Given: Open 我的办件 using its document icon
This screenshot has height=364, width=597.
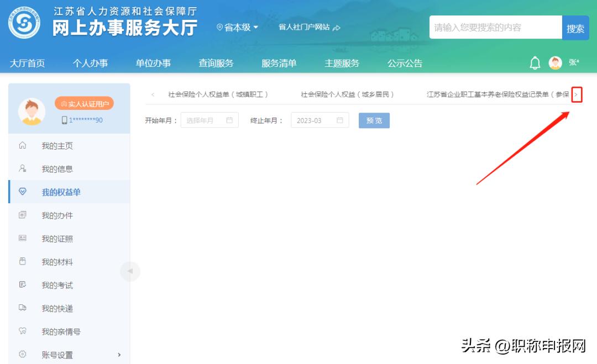Looking at the screenshot, I should tap(22, 215).
